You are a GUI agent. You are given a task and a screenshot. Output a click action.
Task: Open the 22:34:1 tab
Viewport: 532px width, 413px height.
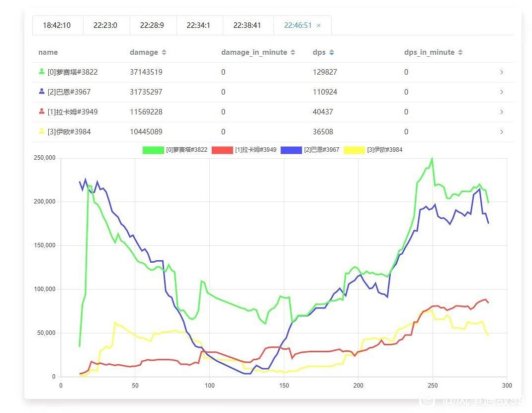tap(199, 25)
